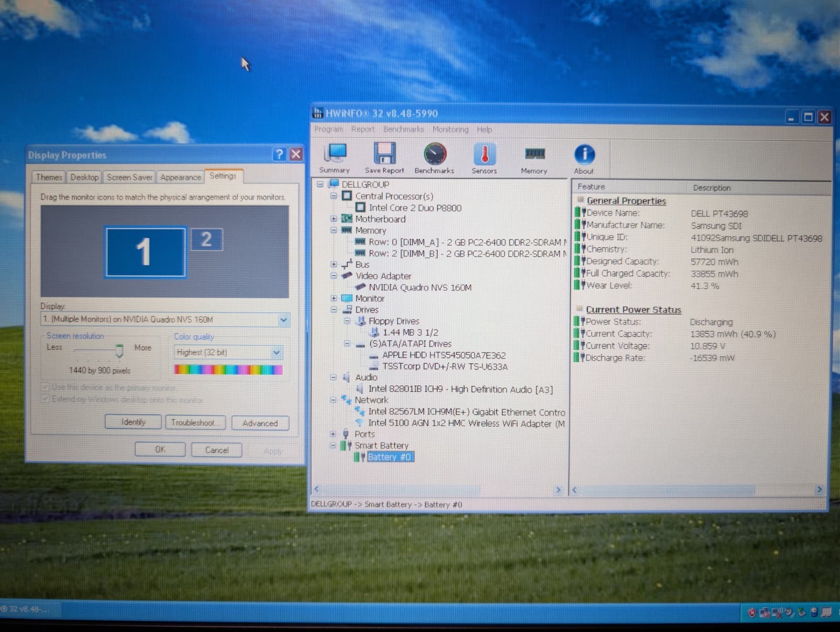Switch to the Desktop tab
The width and height of the screenshot is (840, 632).
[85, 177]
